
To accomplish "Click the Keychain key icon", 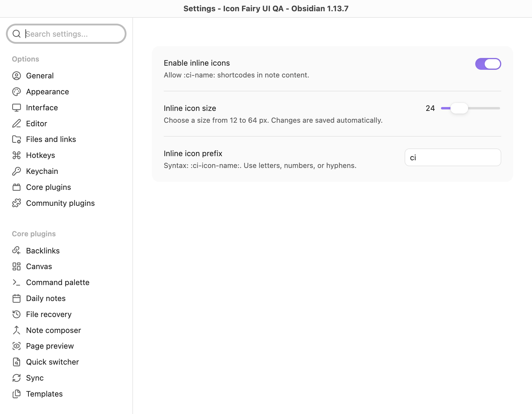I will coord(17,171).
